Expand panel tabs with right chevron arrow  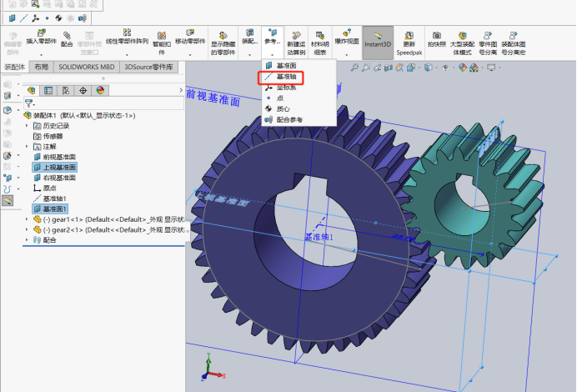(181, 90)
